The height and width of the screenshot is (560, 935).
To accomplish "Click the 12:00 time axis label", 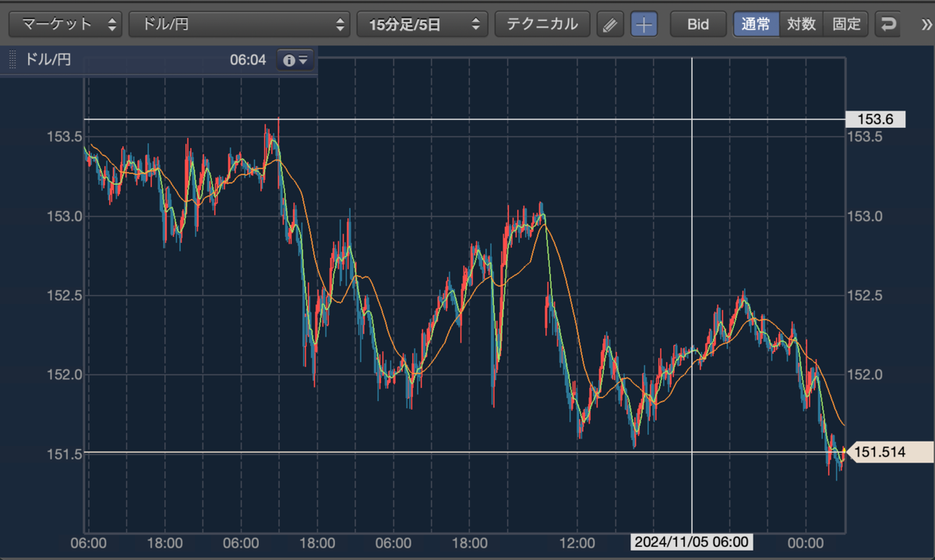I will click(577, 542).
